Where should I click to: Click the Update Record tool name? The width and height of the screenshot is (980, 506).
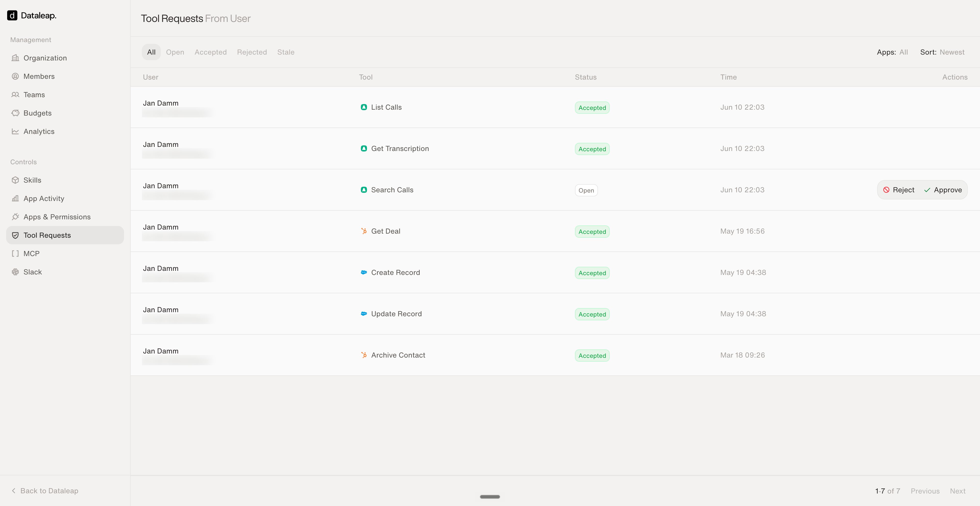396,314
